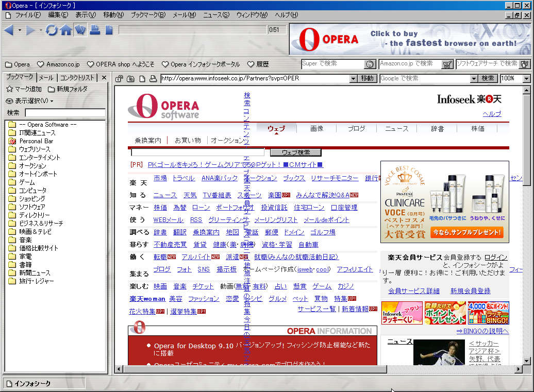Screen dimensions: 534x392
Task: Open the Travel and Leisure bookmark folder
Action: [31, 281]
